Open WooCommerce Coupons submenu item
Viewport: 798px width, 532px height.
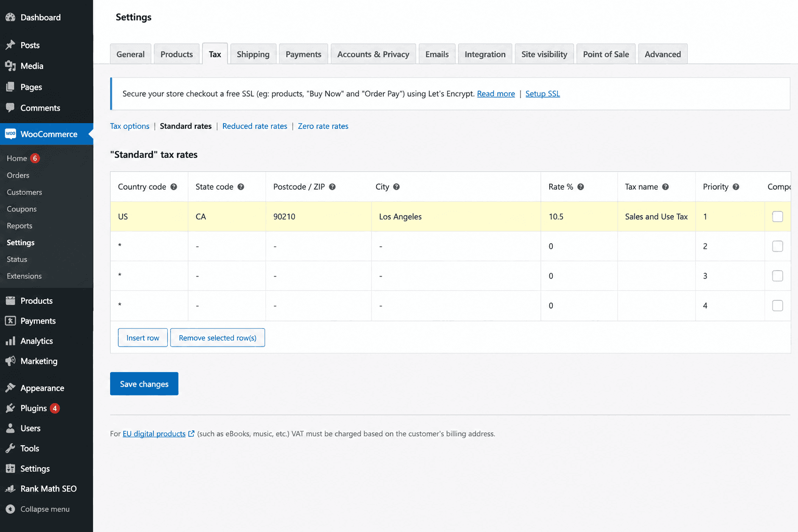(22, 209)
